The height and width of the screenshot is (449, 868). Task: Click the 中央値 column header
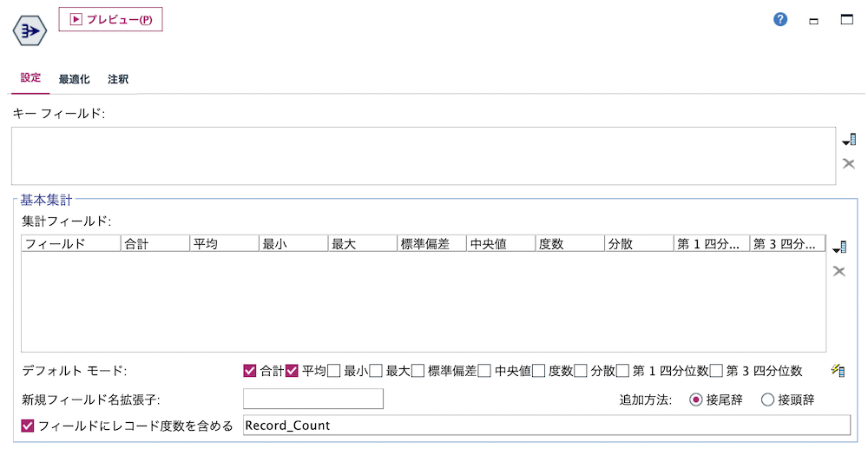point(501,243)
